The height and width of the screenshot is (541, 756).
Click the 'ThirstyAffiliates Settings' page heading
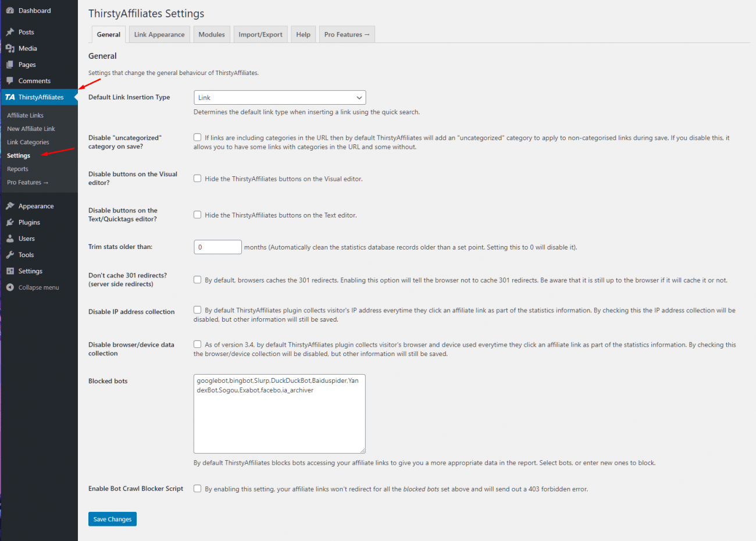pos(146,13)
